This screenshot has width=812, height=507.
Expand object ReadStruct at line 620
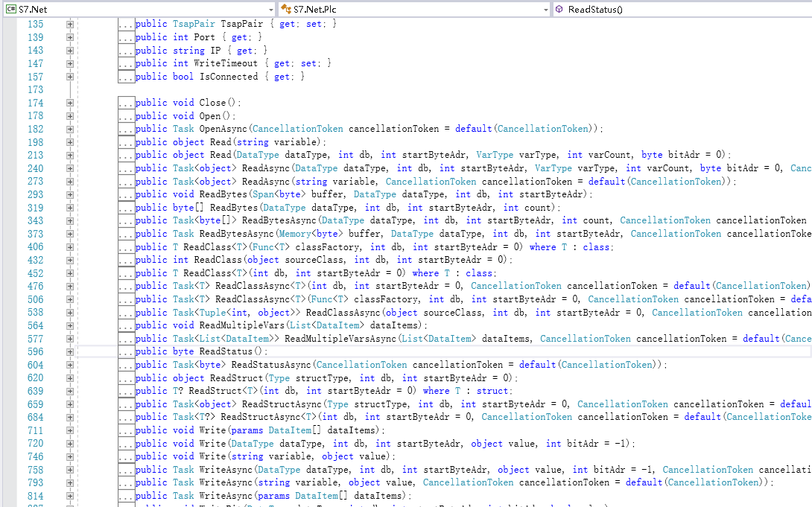[x=70, y=378]
